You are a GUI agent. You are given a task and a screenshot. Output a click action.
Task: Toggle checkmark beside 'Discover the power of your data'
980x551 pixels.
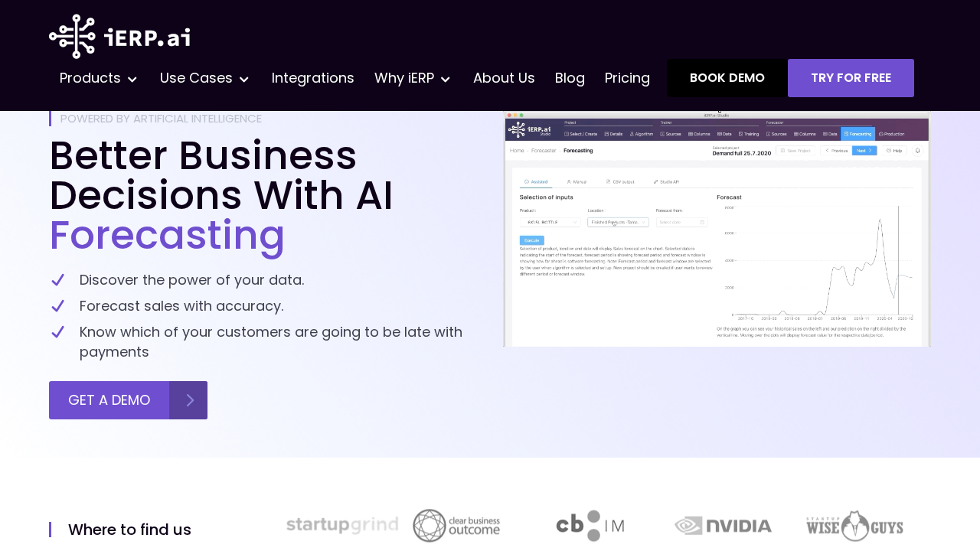pyautogui.click(x=57, y=279)
